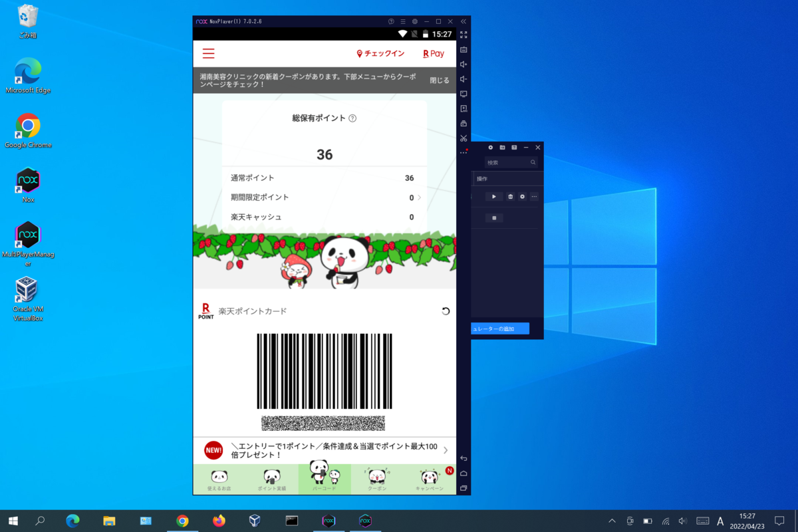Open the Google Chrome desktop shortcut
The height and width of the screenshot is (532, 798).
point(28,130)
